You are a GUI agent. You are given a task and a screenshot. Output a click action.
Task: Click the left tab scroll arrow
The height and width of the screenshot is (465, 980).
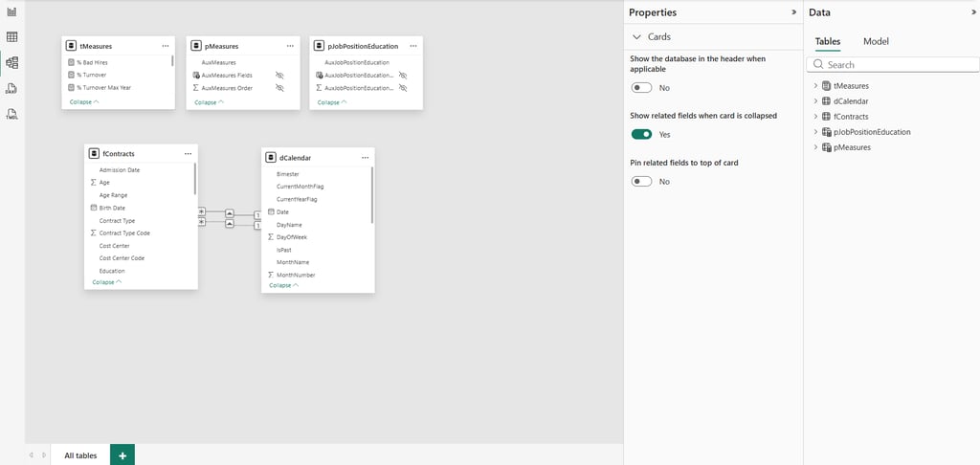pos(31,455)
